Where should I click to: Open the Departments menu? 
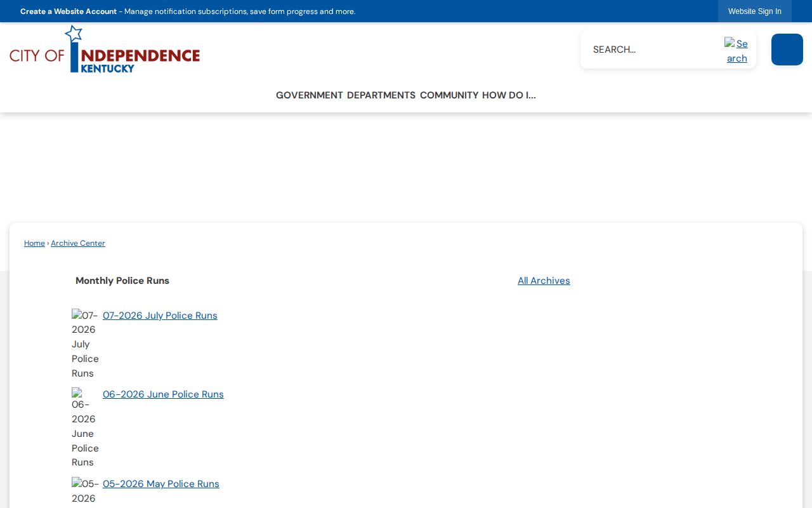coord(381,95)
